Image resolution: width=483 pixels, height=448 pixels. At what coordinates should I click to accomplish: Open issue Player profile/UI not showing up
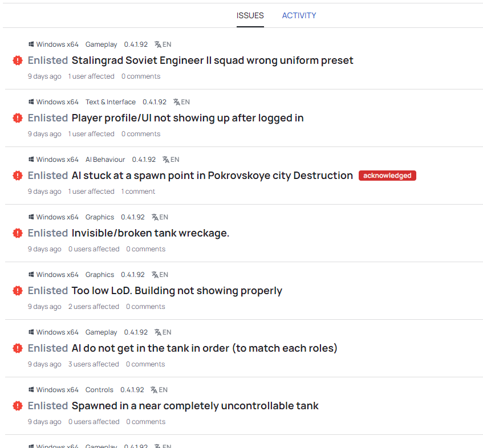tap(188, 118)
